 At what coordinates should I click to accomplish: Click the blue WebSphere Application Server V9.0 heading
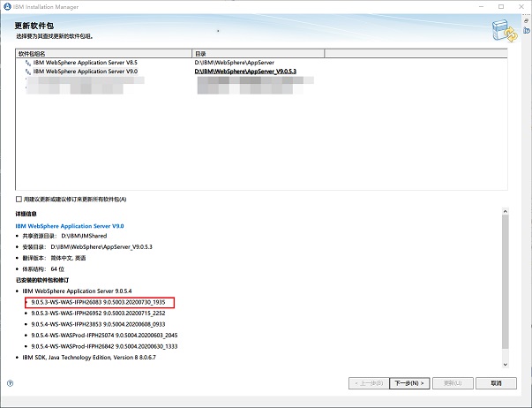[70, 226]
